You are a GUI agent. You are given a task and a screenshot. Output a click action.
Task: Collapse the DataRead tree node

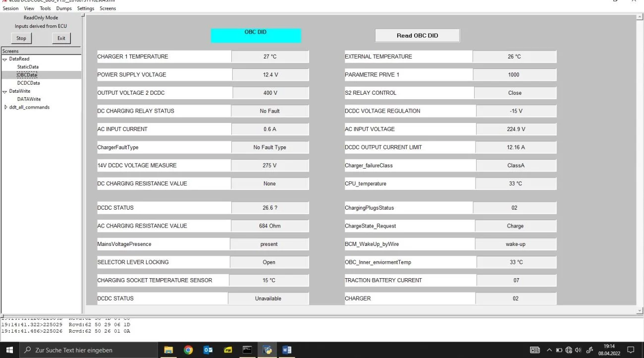(x=4, y=59)
